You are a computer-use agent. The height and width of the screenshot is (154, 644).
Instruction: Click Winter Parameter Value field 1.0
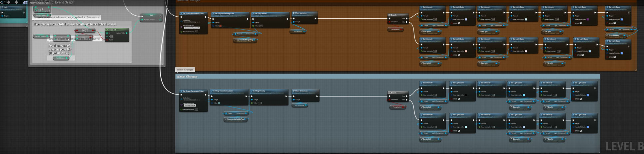coord(196,109)
